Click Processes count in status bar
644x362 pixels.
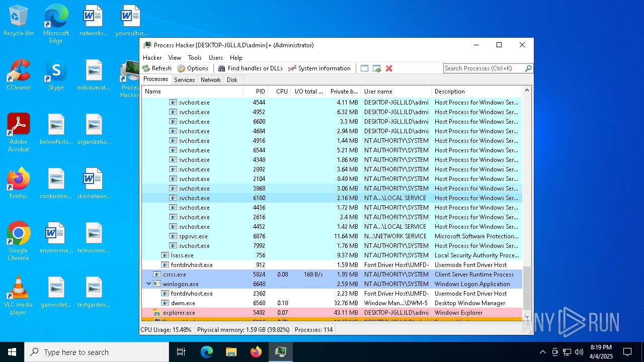pos(313,330)
